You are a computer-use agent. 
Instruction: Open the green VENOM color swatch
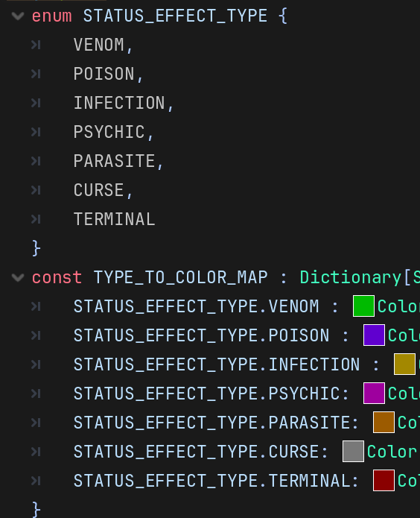coord(363,306)
